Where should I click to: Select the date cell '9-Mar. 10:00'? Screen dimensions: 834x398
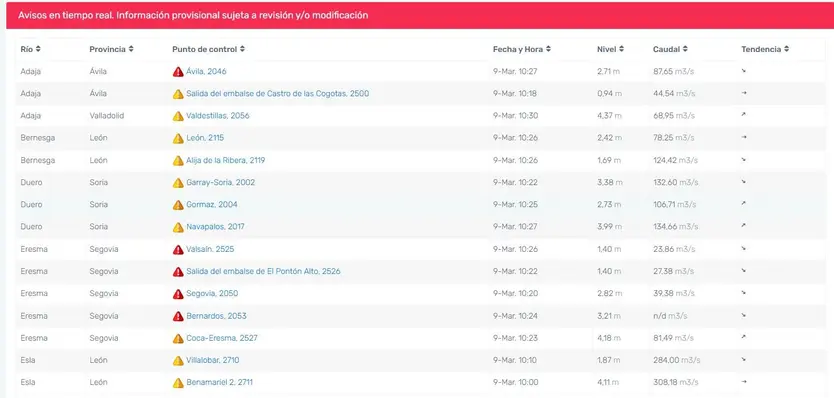point(515,383)
